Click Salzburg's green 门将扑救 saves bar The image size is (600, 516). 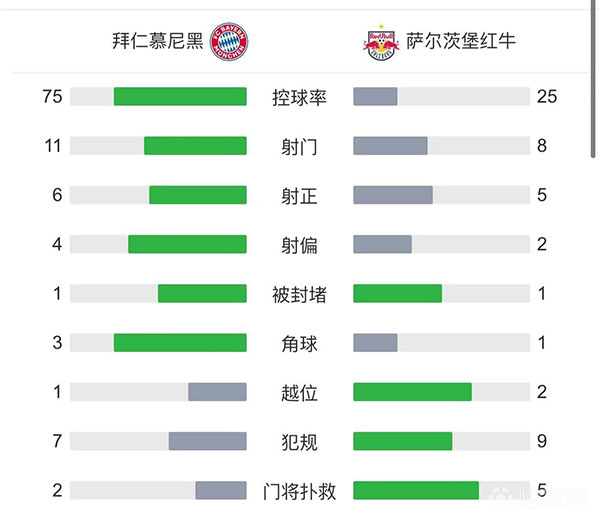click(x=416, y=490)
